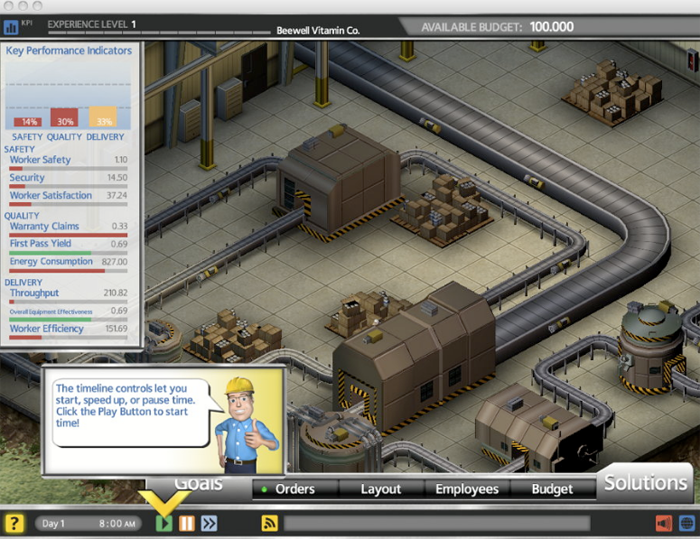
Task: Open the Goals panel
Action: [197, 485]
